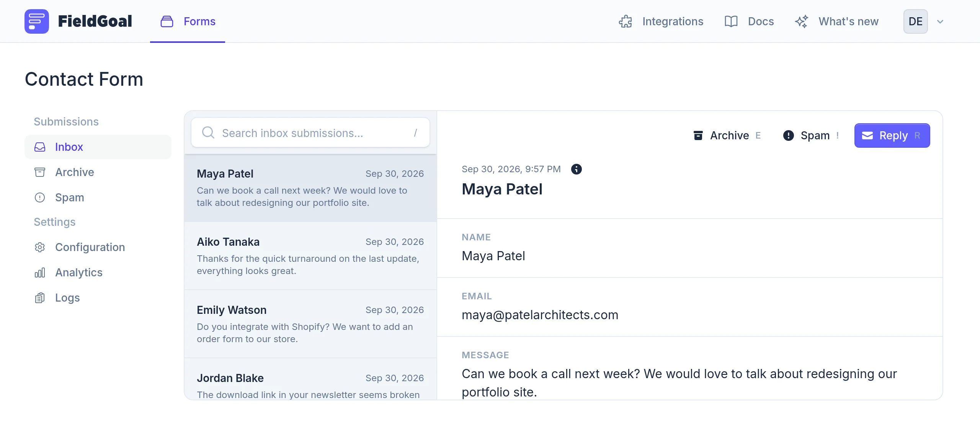Open Configuration settings
The height and width of the screenshot is (421, 980).
(x=98, y=247)
